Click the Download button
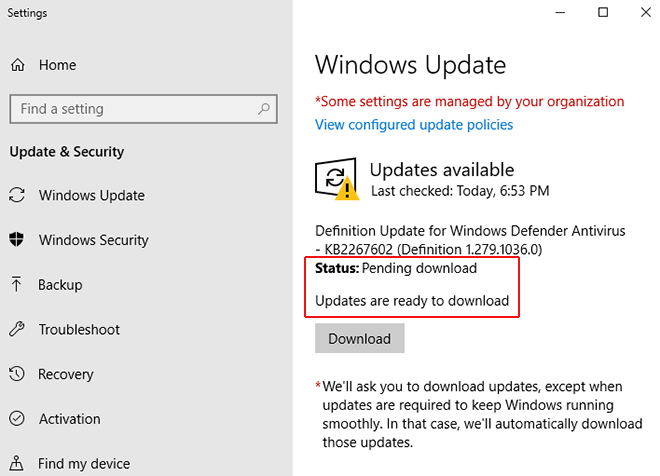 pos(359,338)
